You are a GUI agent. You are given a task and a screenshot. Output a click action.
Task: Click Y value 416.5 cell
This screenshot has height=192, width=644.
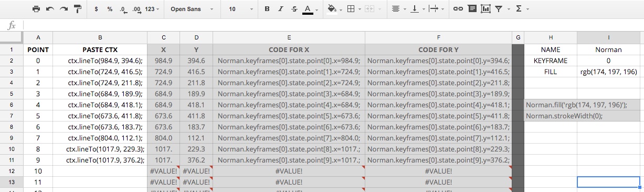click(x=196, y=72)
